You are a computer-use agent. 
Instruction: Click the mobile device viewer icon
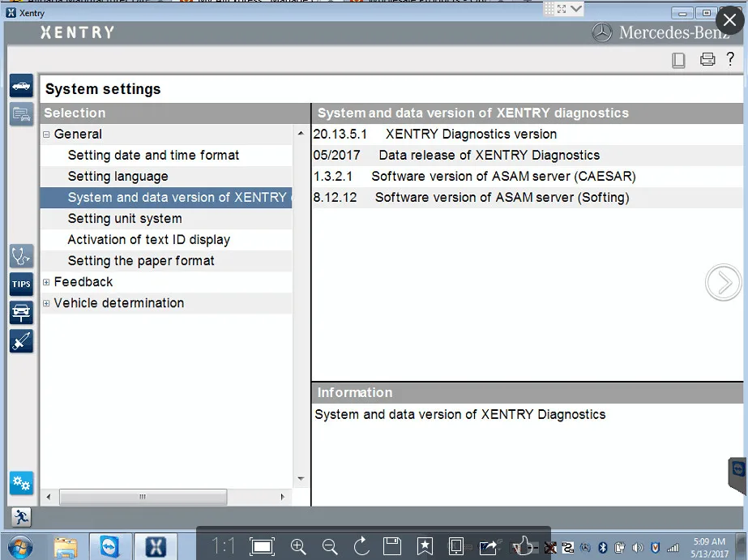[x=455, y=546]
